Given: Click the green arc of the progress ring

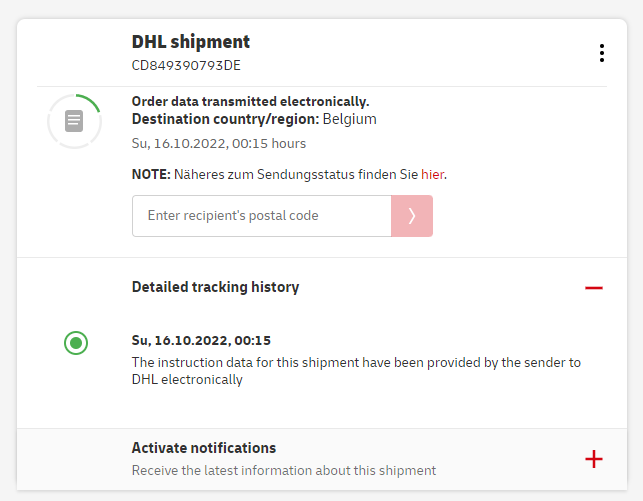Looking at the screenshot, I should point(91,100).
